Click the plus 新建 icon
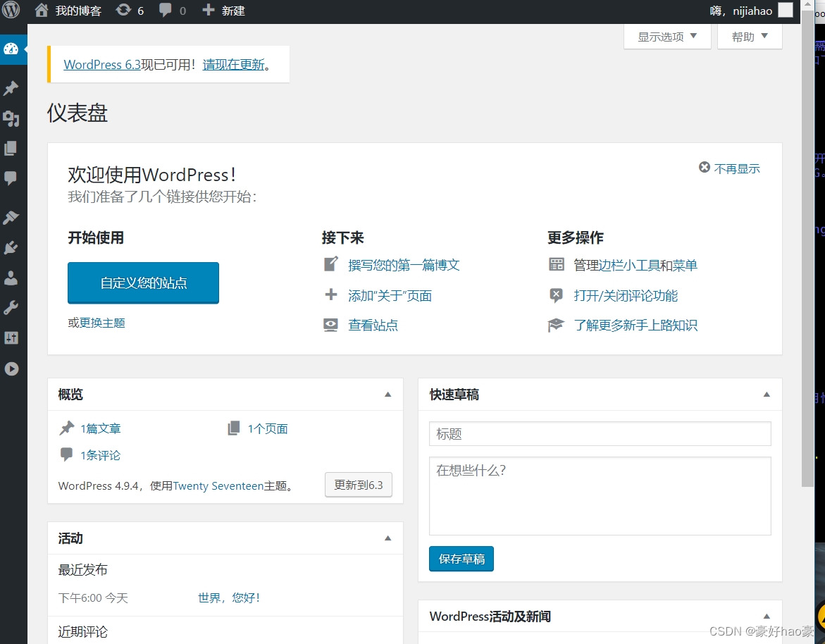 click(209, 10)
